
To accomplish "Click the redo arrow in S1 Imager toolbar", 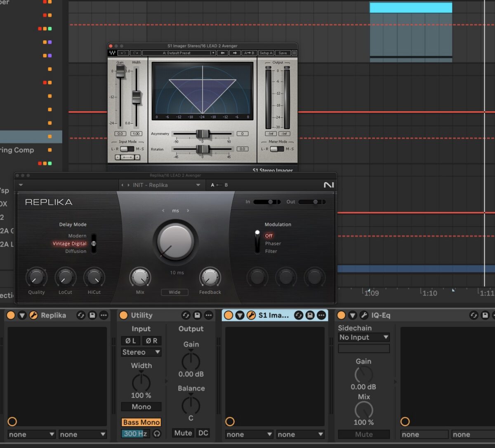I will pos(135,53).
